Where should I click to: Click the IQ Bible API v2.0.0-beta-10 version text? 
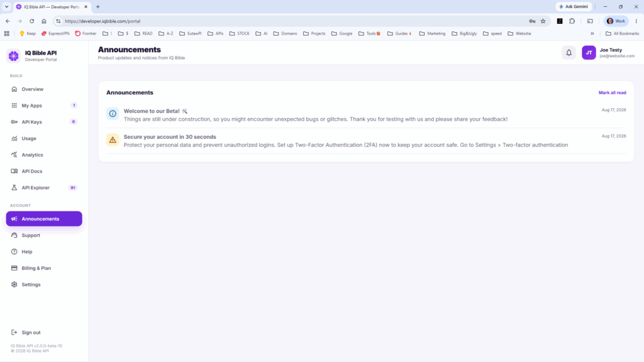point(36,346)
